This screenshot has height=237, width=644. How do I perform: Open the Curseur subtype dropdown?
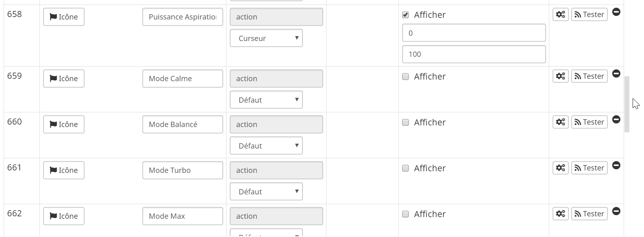tap(266, 38)
